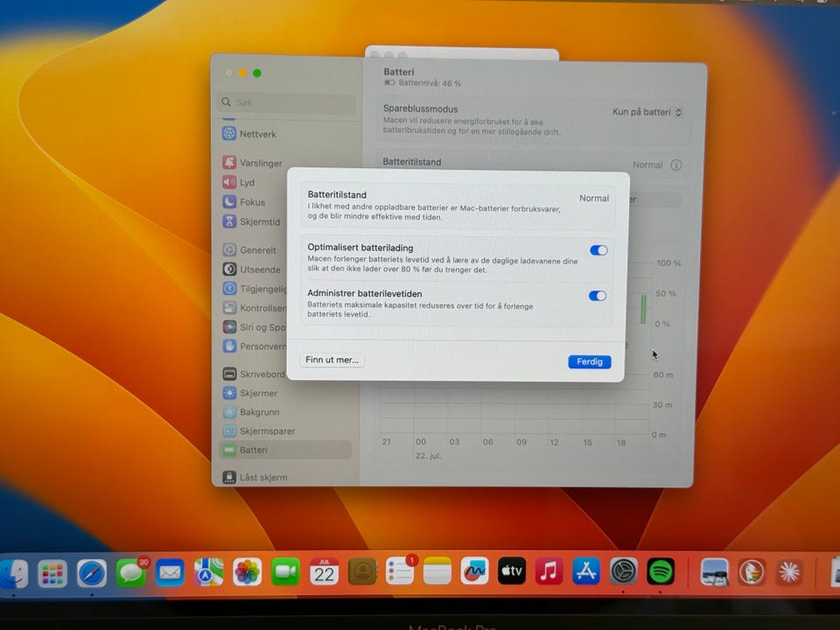Viewport: 840px width, 630px height.
Task: Open Finn ut mer link button
Action: click(x=332, y=360)
